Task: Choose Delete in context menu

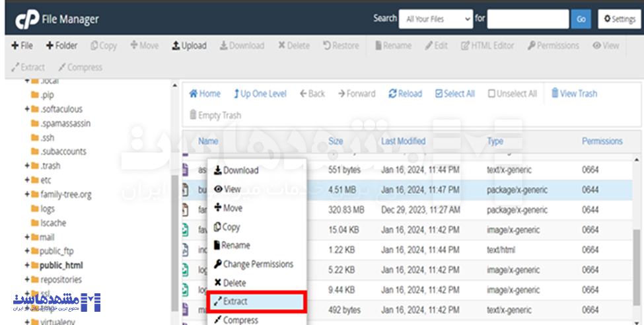Action: pos(230,283)
